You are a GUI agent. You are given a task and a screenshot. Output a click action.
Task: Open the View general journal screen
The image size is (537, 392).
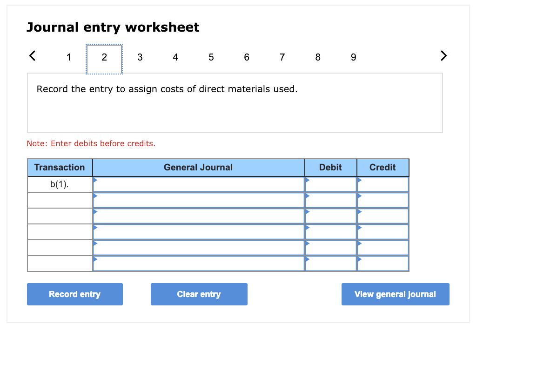point(395,294)
